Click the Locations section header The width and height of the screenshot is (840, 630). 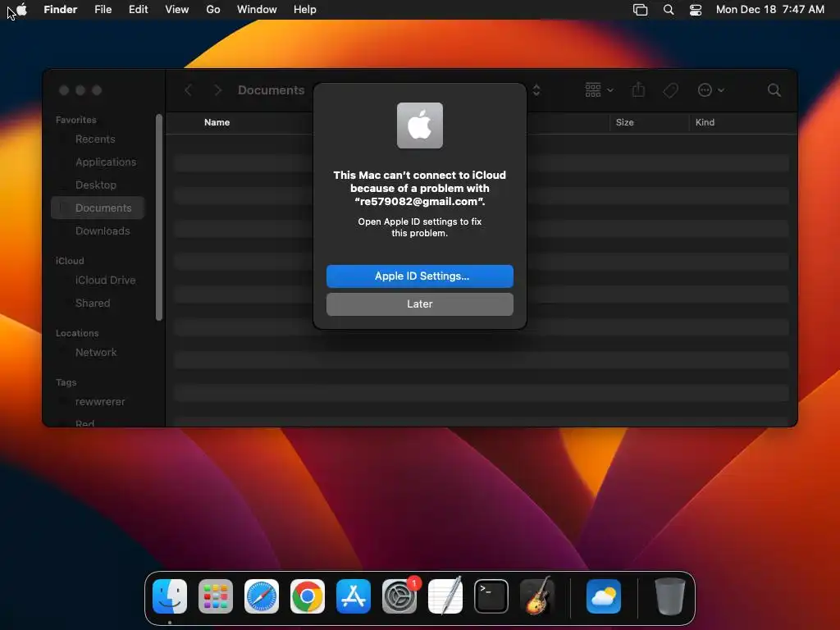pos(77,333)
